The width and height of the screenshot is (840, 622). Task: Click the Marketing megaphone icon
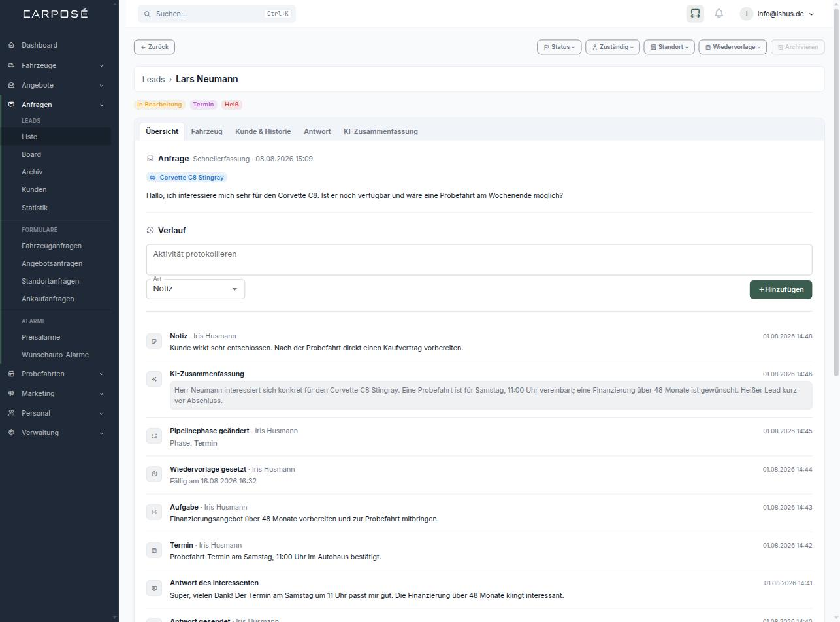pyautogui.click(x=11, y=393)
